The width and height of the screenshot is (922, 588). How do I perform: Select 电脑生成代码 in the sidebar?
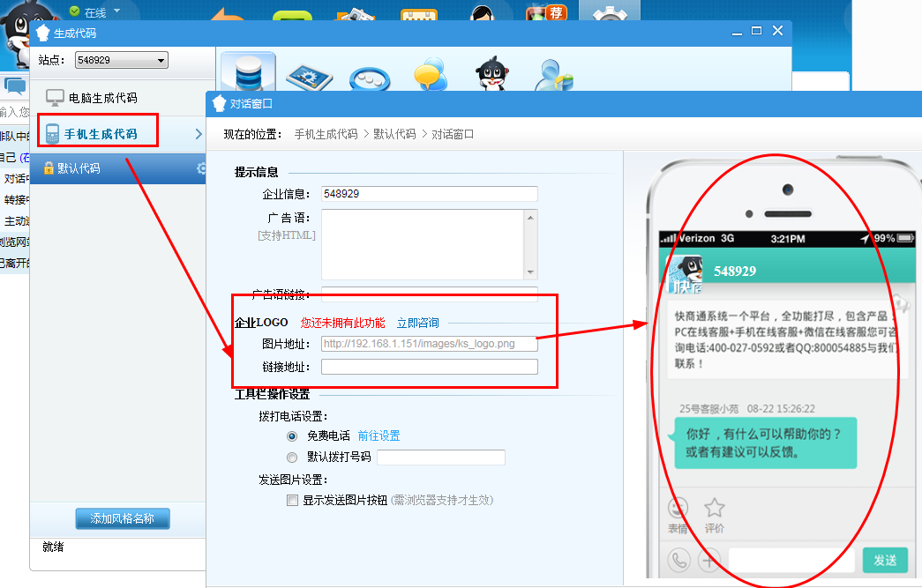[102, 98]
